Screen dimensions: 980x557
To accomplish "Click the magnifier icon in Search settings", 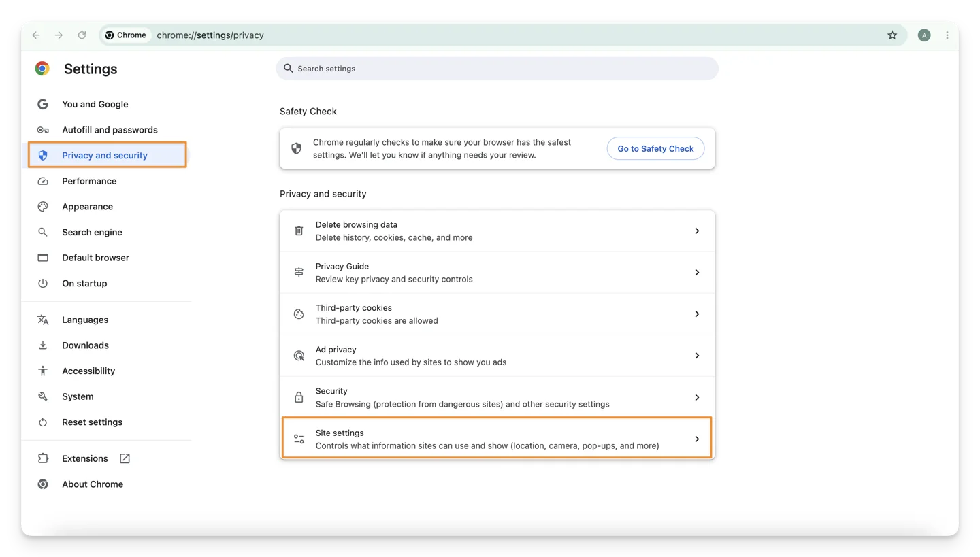I will tap(288, 69).
